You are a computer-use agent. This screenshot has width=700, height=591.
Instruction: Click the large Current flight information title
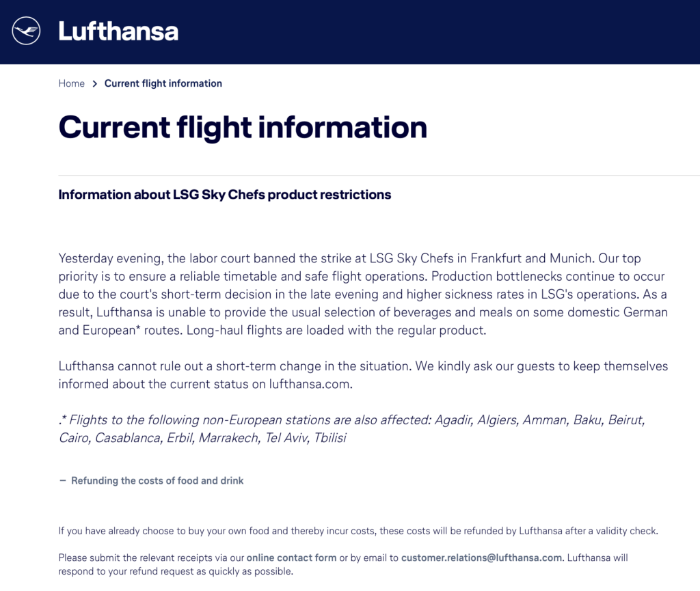[243, 128]
